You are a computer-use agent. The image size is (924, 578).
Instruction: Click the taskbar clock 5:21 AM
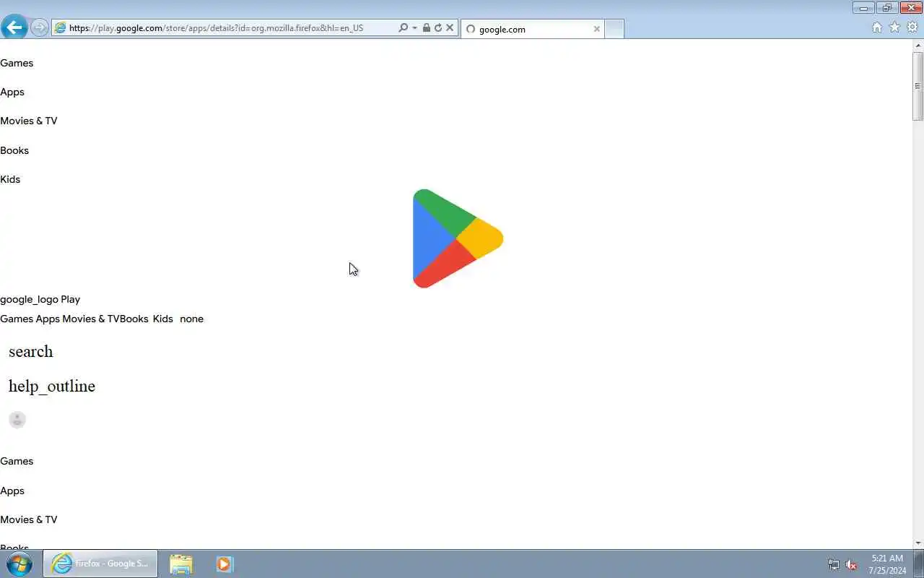[887, 558]
